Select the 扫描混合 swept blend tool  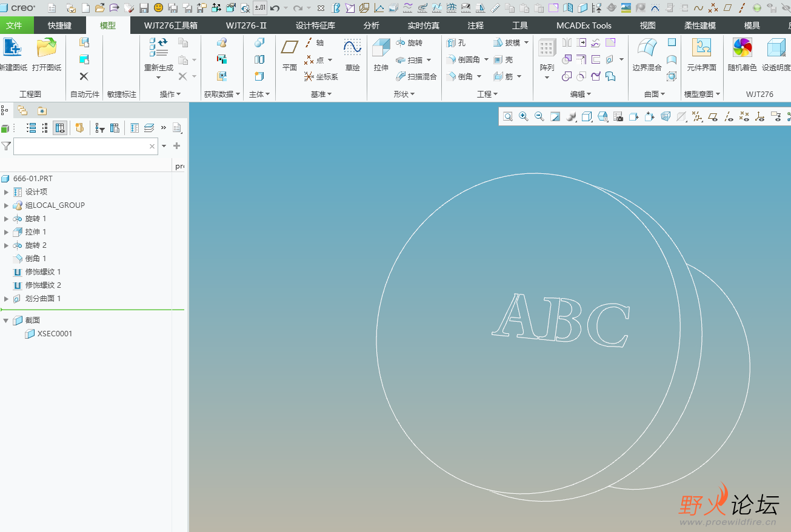click(x=416, y=77)
